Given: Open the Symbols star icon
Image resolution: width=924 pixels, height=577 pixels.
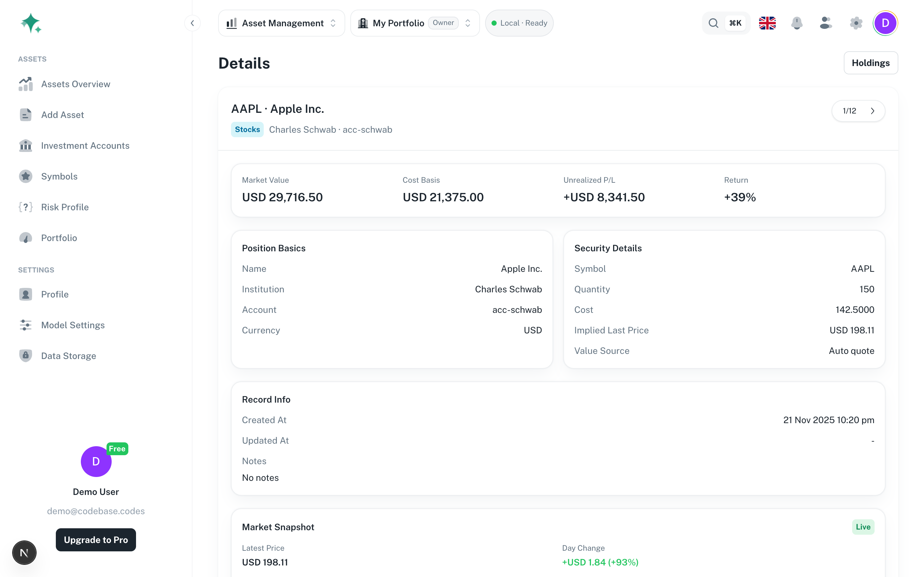Looking at the screenshot, I should pyautogui.click(x=26, y=176).
